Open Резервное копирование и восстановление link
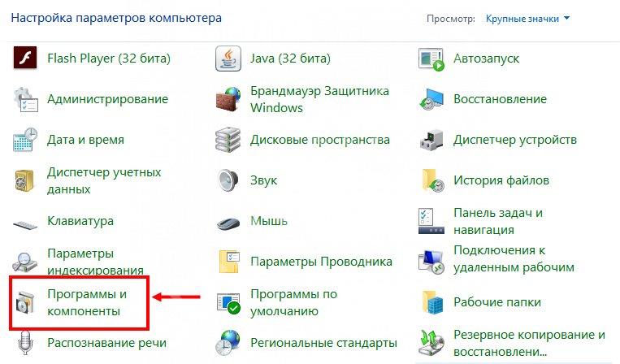Viewport: 620px width, 364px height. (x=529, y=343)
